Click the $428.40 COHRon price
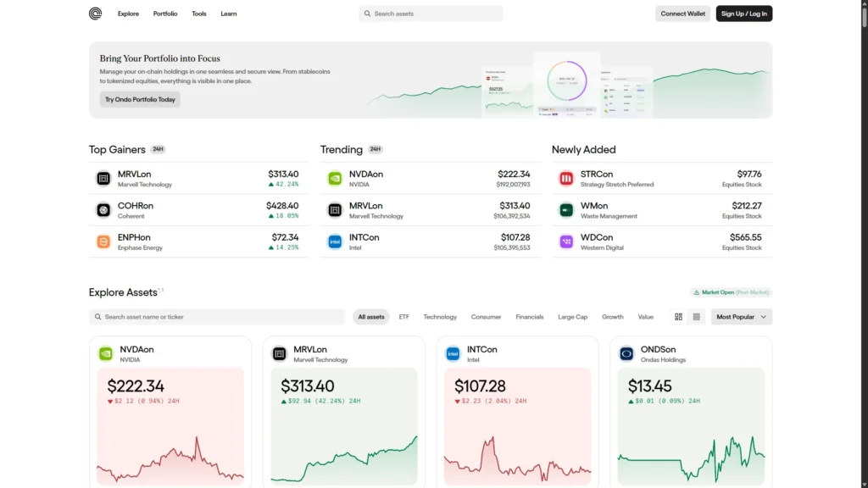 coord(282,206)
